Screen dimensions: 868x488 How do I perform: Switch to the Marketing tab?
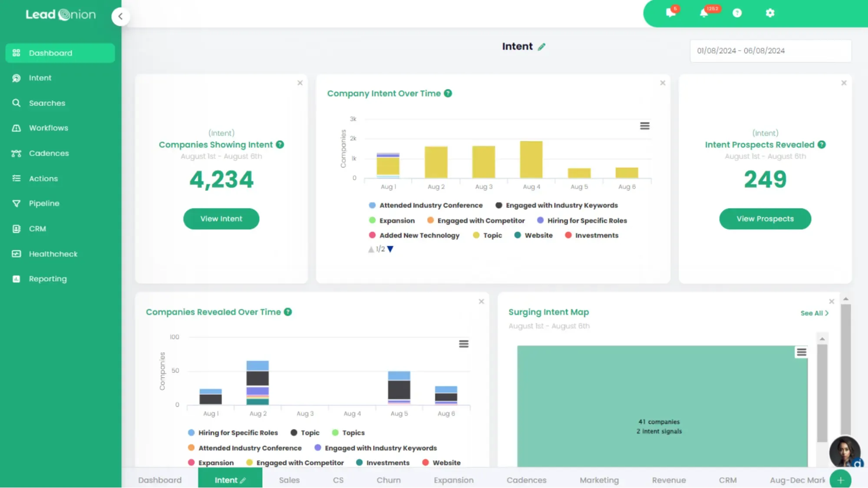599,480
